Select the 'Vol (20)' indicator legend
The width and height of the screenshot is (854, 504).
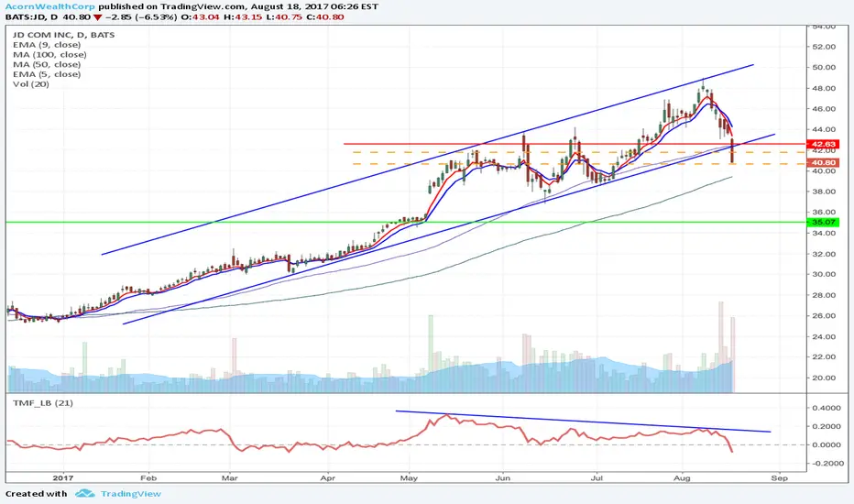pyautogui.click(x=30, y=84)
